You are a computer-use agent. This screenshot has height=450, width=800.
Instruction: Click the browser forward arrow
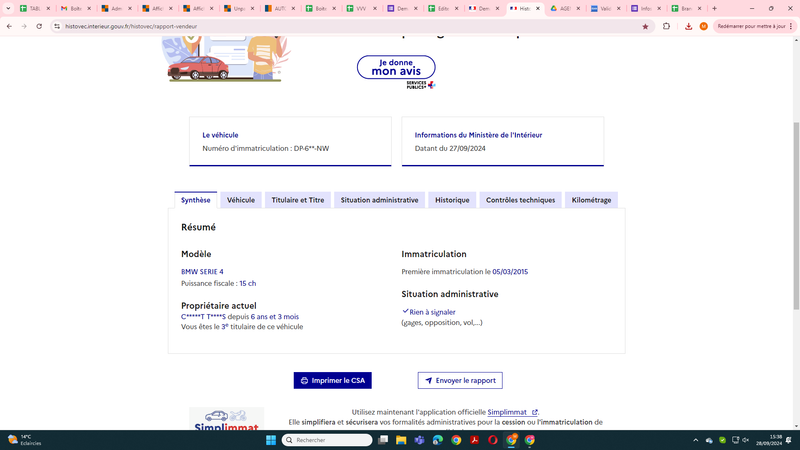(24, 26)
